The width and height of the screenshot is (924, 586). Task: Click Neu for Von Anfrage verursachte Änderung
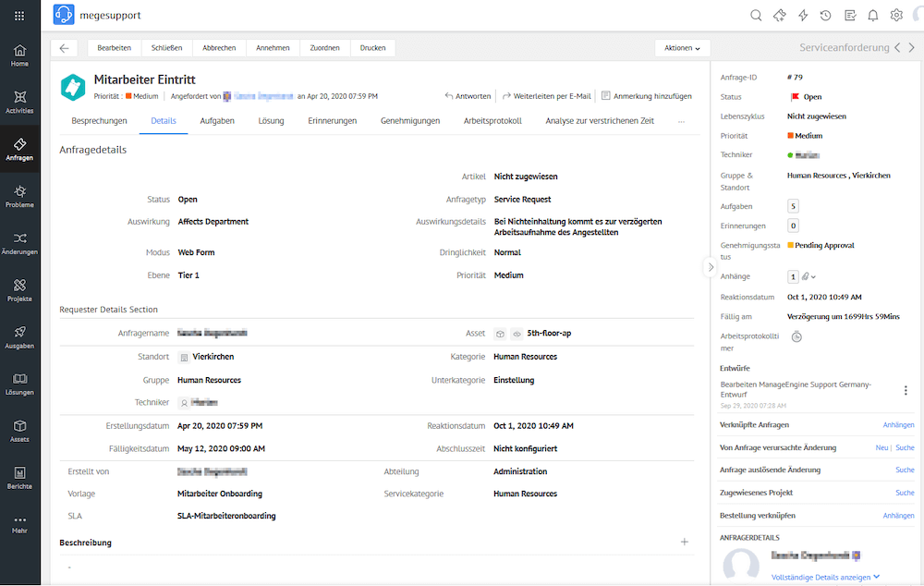[881, 448]
